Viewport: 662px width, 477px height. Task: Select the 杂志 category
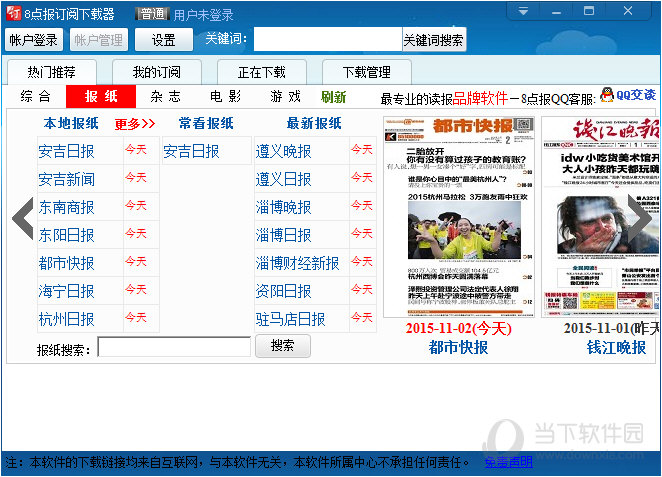coord(166,97)
